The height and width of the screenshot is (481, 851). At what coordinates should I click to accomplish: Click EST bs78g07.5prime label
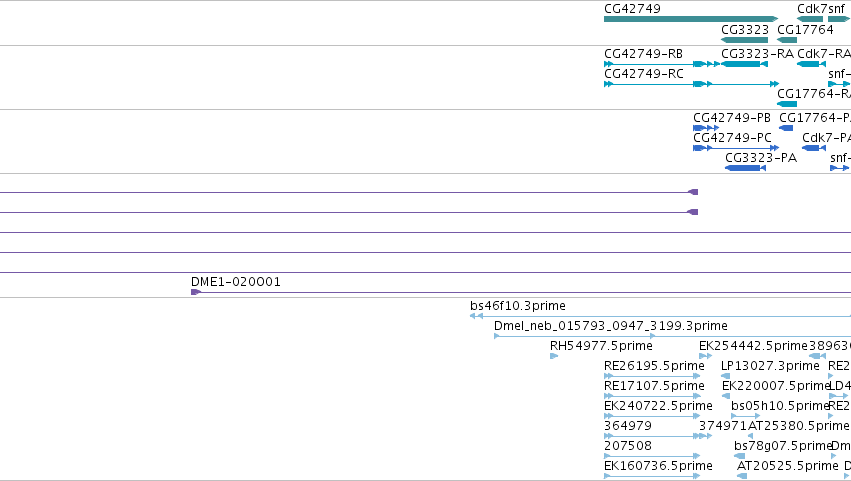pos(783,447)
